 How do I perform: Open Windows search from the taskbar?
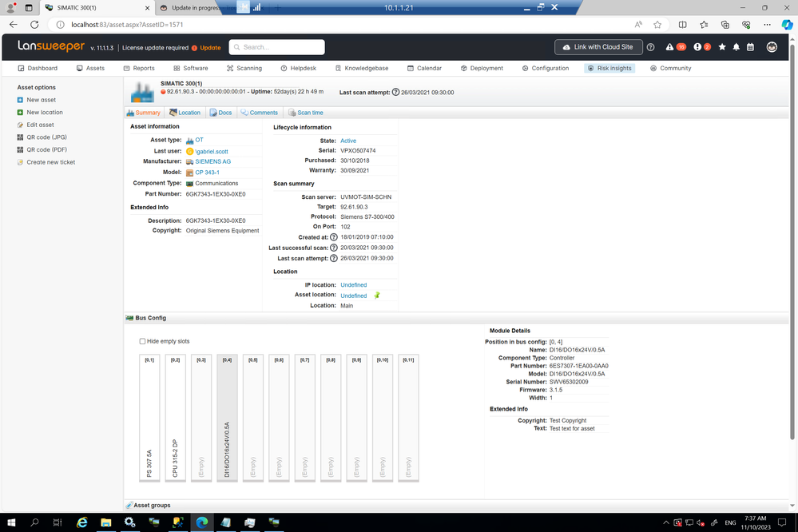click(x=34, y=522)
